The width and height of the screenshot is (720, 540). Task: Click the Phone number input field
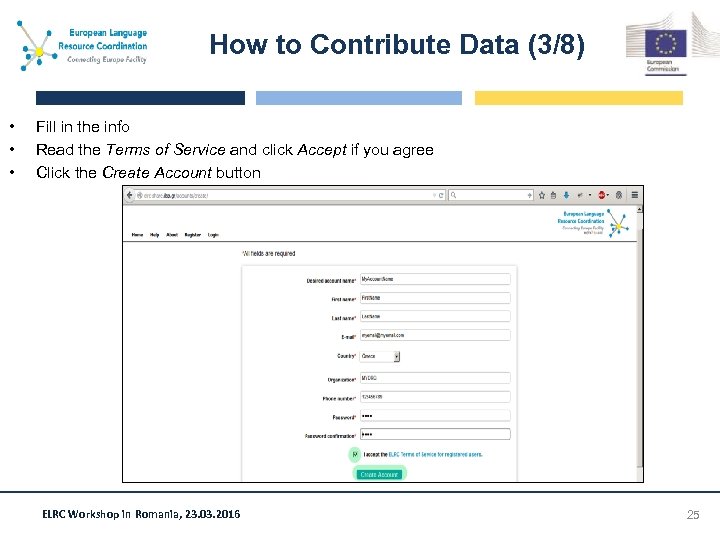[435, 397]
